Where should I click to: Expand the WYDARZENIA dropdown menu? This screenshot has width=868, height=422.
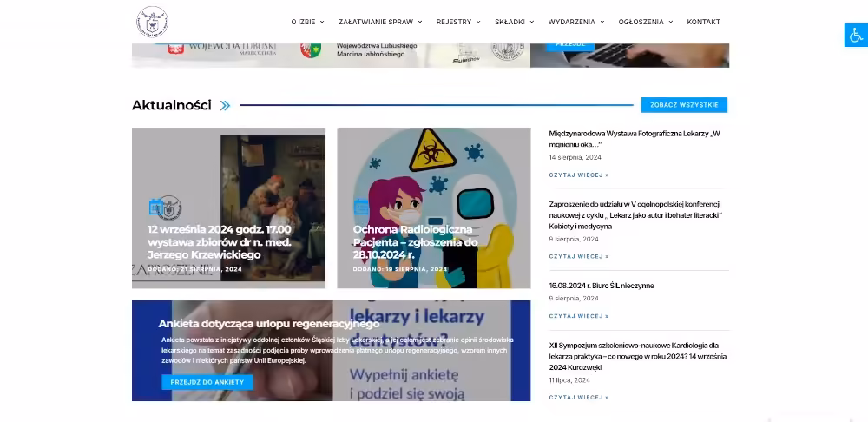click(x=576, y=23)
